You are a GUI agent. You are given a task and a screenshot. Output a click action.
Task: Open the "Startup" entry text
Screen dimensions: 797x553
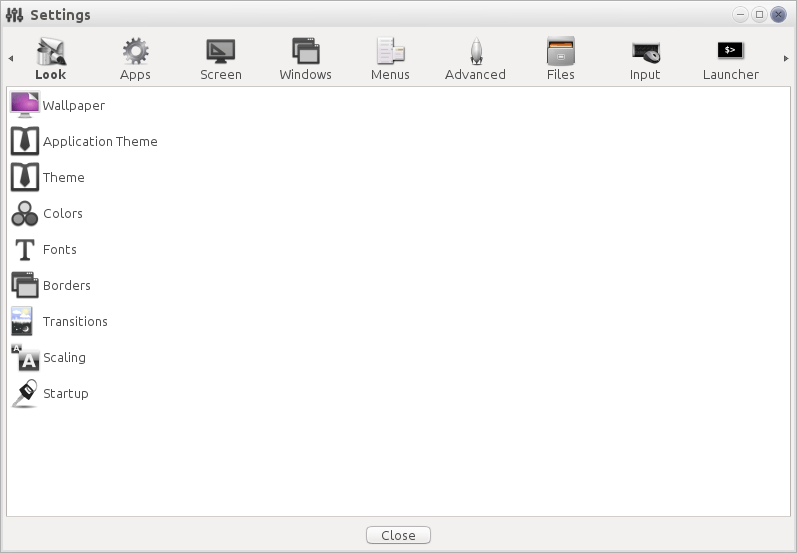pyautogui.click(x=66, y=393)
